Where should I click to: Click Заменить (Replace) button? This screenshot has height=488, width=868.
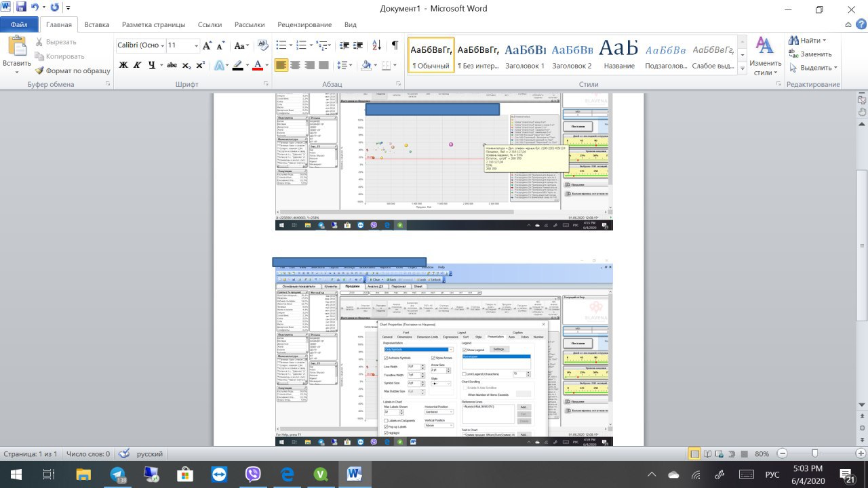tap(810, 54)
